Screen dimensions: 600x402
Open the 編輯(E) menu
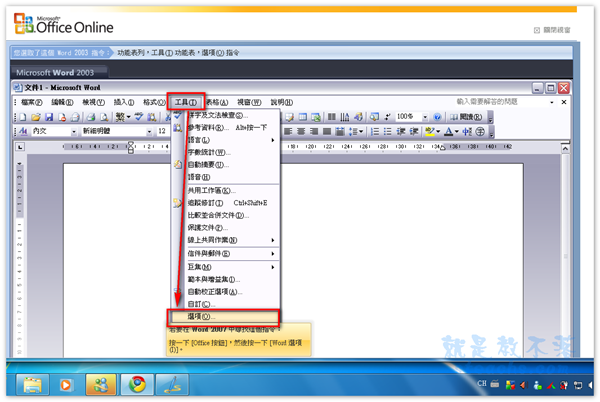(x=62, y=103)
